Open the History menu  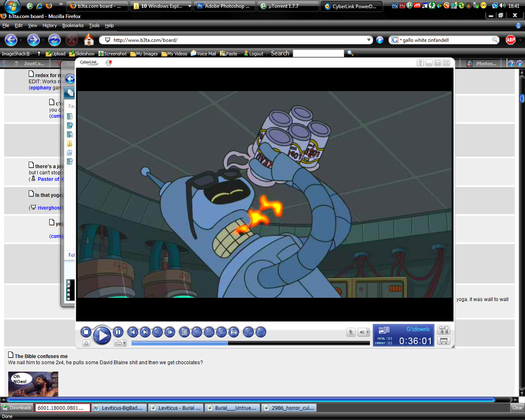tap(50, 25)
